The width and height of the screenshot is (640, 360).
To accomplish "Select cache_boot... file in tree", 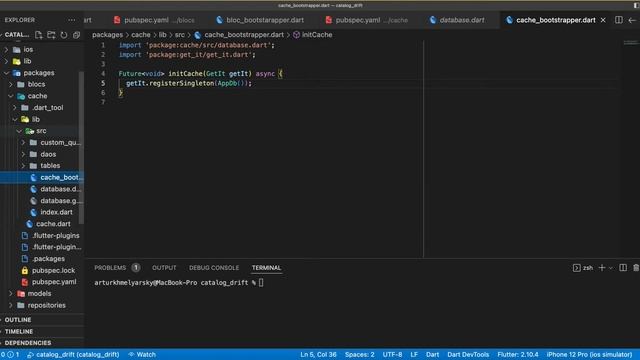I will [x=56, y=177].
